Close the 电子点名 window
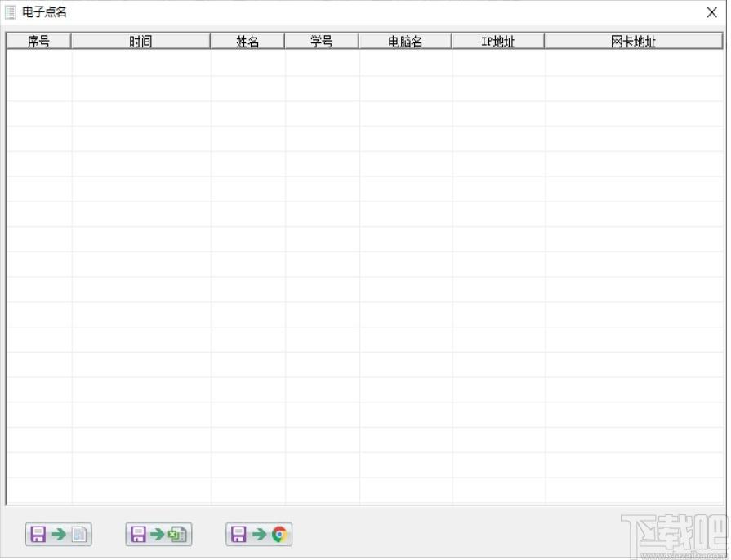Screen dimensions: 731x560 pyautogui.click(x=712, y=12)
